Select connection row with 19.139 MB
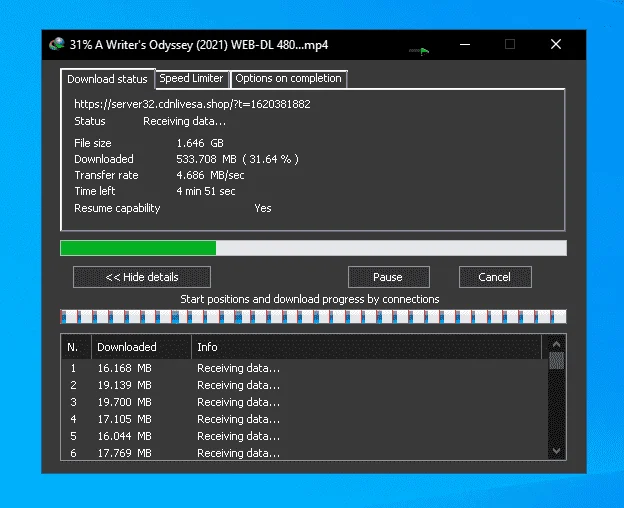The height and width of the screenshot is (508, 624). pyautogui.click(x=304, y=385)
